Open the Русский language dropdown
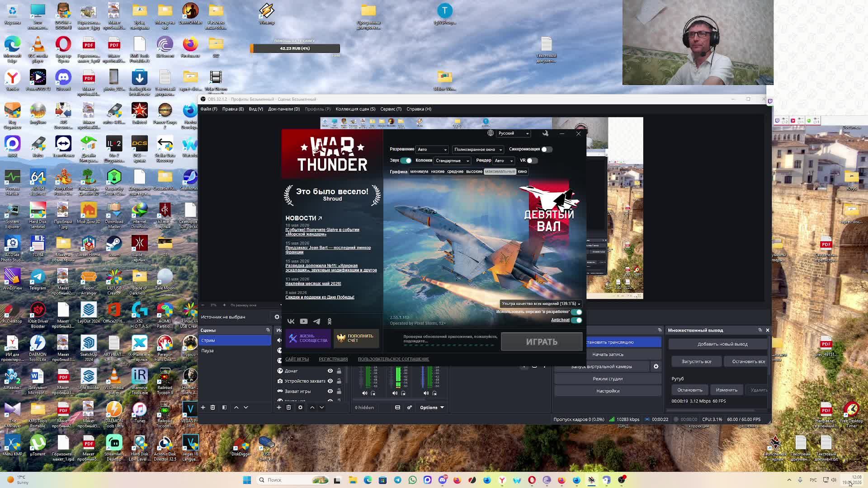The height and width of the screenshot is (488, 868). (x=513, y=133)
